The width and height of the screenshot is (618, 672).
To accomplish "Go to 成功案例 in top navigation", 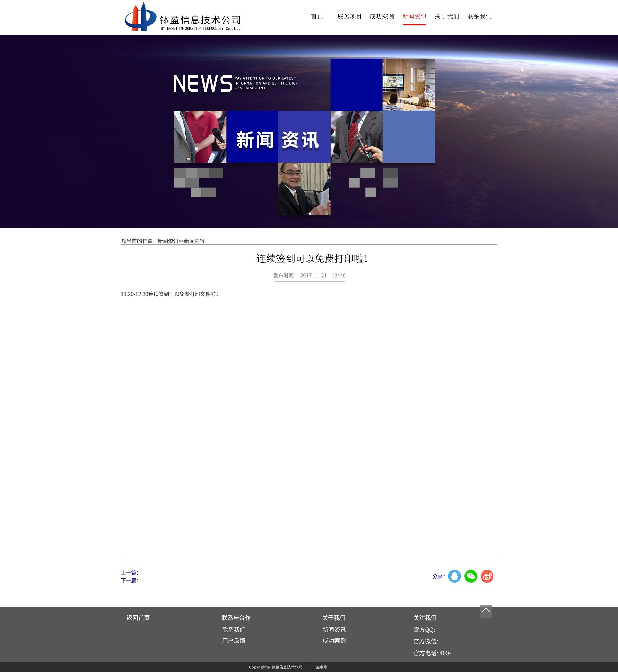I will click(381, 16).
